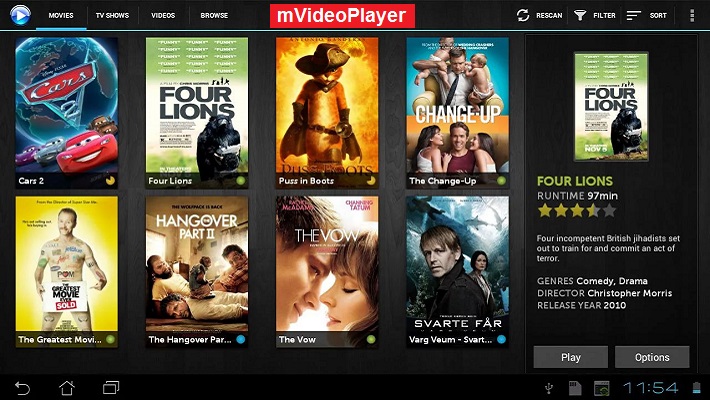Viewport: 710px width, 400px height.
Task: Open the three-dot overflow menu
Action: pyautogui.click(x=692, y=15)
